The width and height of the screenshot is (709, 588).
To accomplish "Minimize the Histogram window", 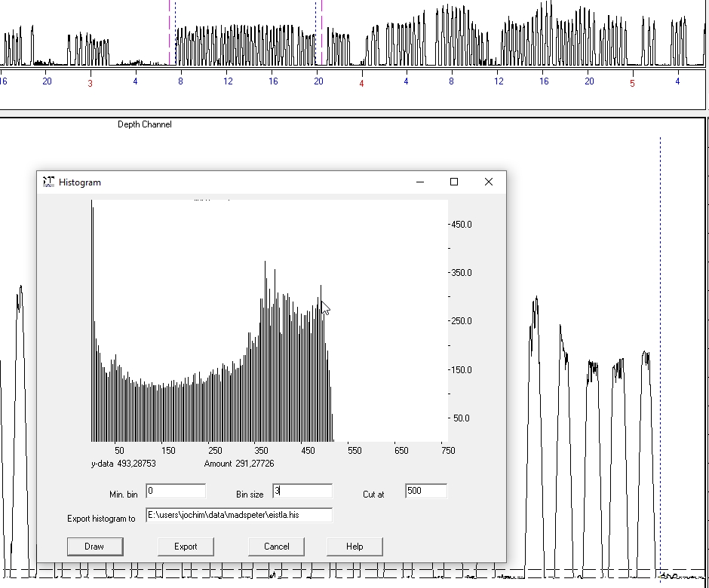I will pyautogui.click(x=419, y=182).
